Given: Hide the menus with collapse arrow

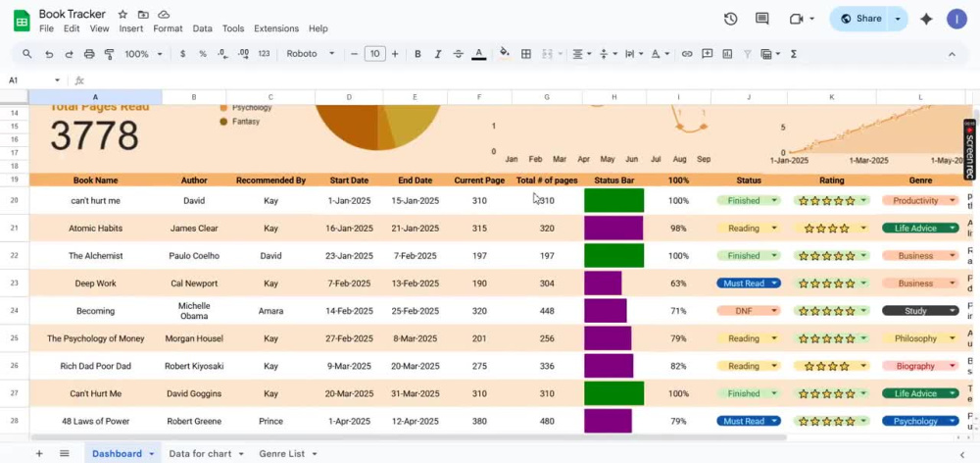Looking at the screenshot, I should (952, 54).
